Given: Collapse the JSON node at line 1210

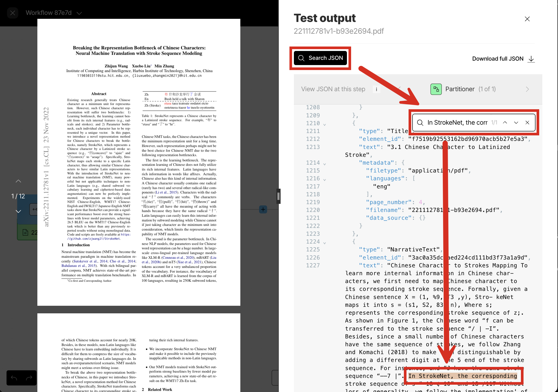Looking at the screenshot, I should click(x=325, y=124).
